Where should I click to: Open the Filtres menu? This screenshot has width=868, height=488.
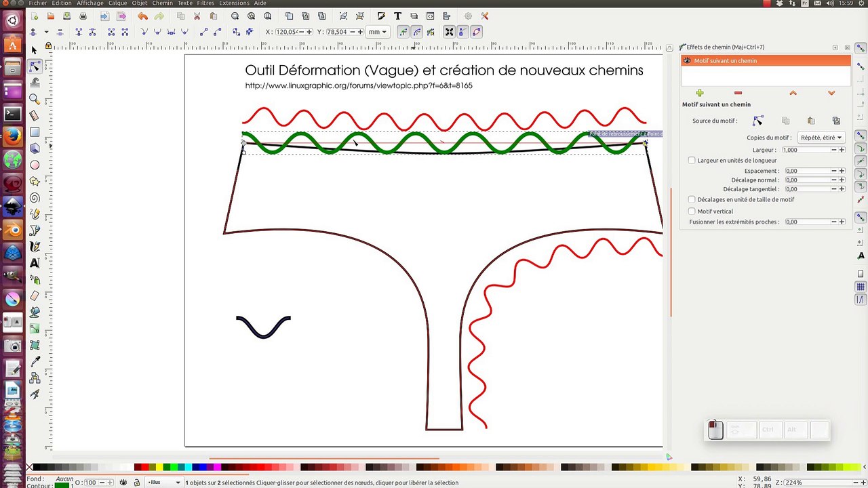point(205,3)
